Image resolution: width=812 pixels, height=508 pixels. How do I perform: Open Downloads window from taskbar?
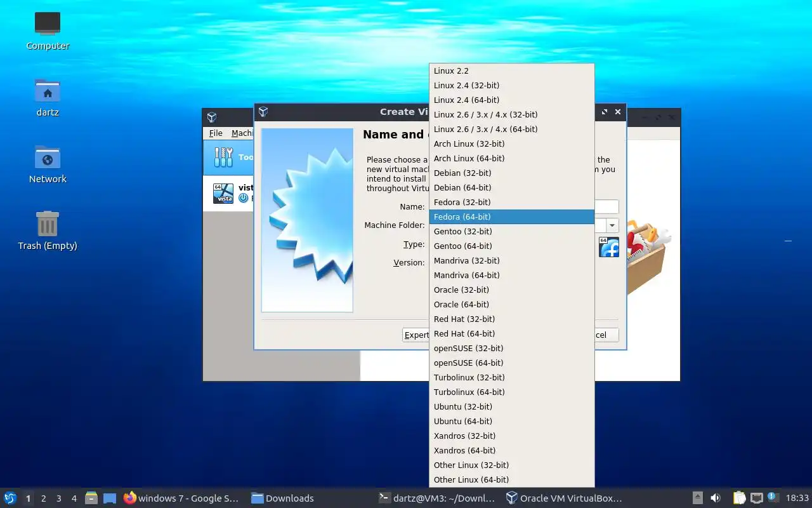tap(282, 498)
